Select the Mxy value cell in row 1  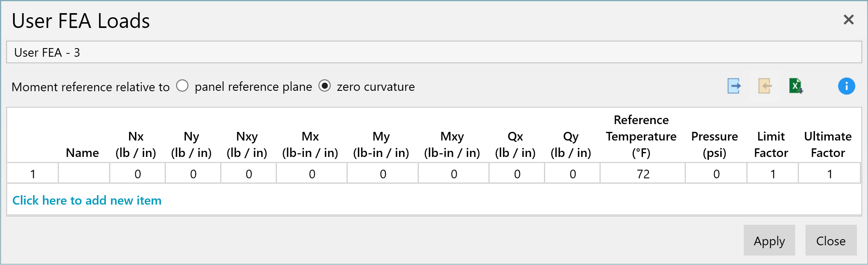pyautogui.click(x=454, y=173)
